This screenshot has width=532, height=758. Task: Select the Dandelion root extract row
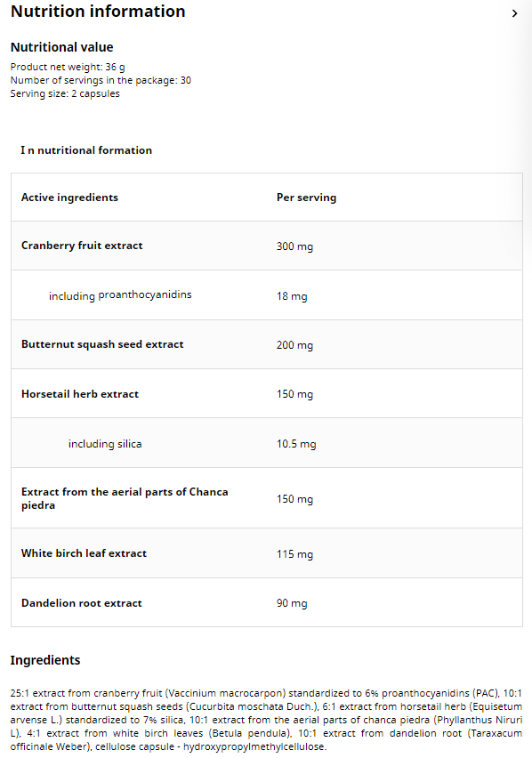pos(79,602)
